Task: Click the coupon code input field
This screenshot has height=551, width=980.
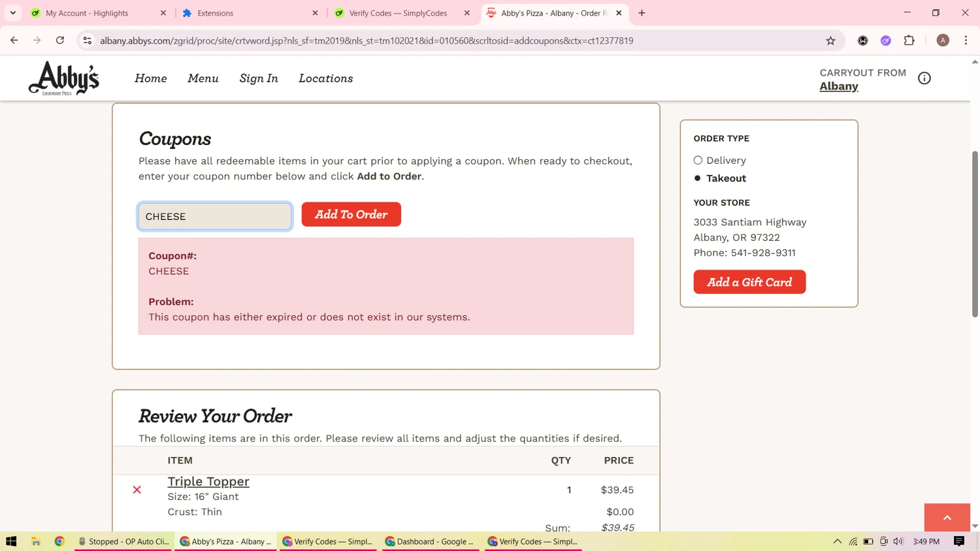Action: point(215,216)
